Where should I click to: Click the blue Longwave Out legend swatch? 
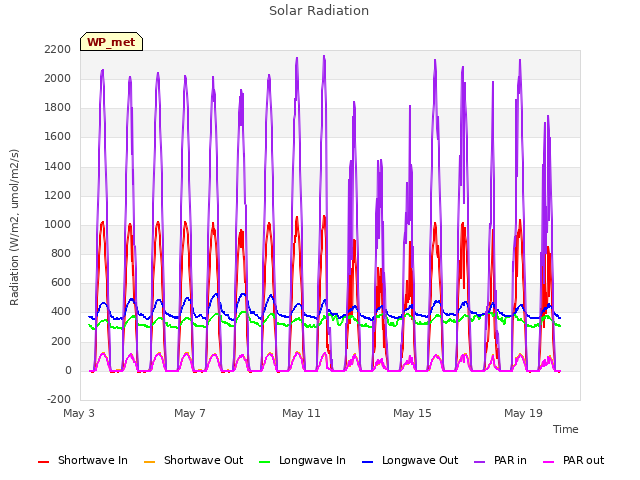[367, 462]
